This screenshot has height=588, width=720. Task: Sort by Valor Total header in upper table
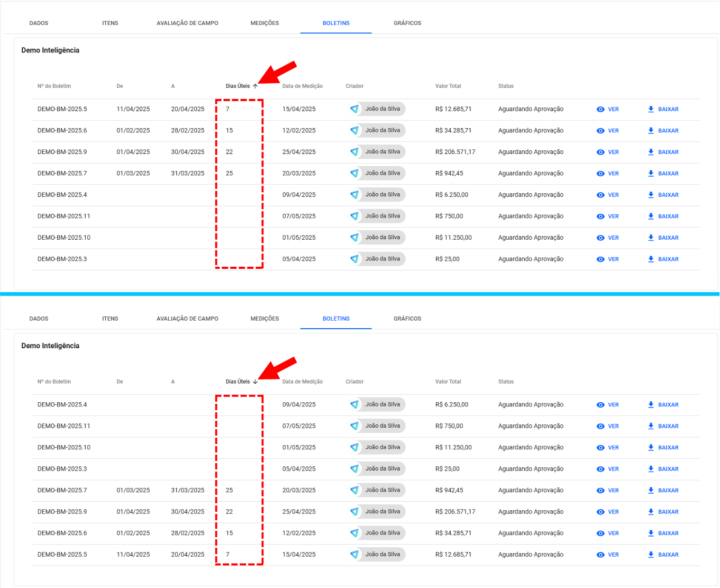click(x=448, y=86)
